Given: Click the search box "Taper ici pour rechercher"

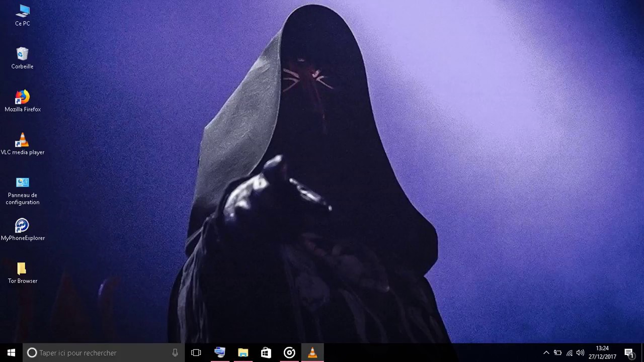Looking at the screenshot, I should pos(104,353).
